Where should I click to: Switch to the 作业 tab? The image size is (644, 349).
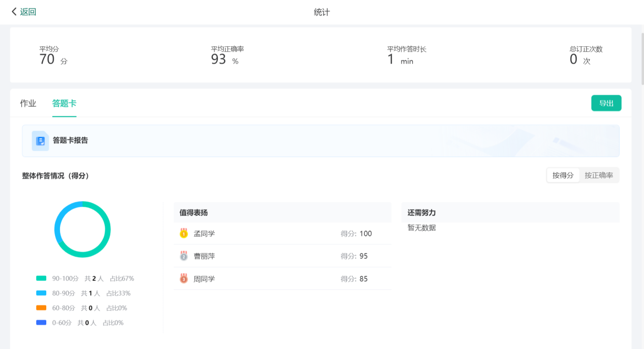(28, 103)
